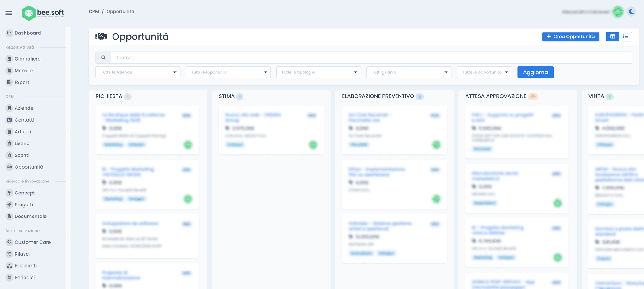Expand the Tutti i Responsabili dropdown
Screen dimensions: 644x289
click(228, 72)
